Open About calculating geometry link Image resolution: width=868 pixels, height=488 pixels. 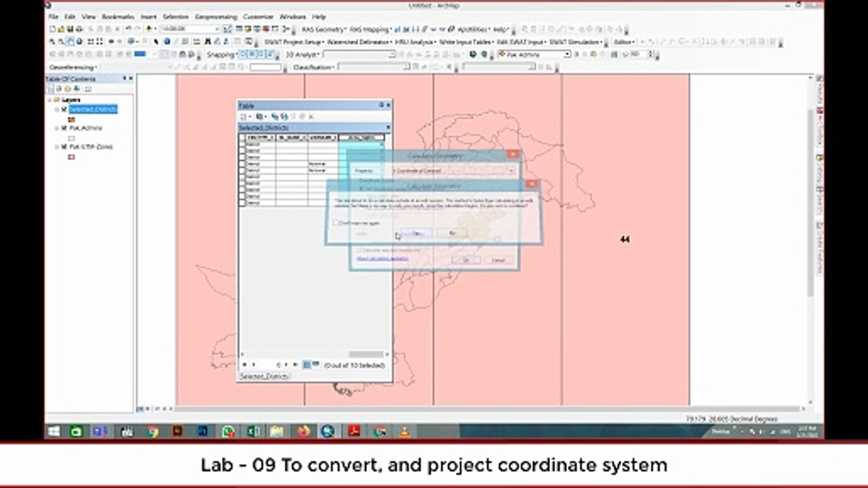pyautogui.click(x=382, y=258)
